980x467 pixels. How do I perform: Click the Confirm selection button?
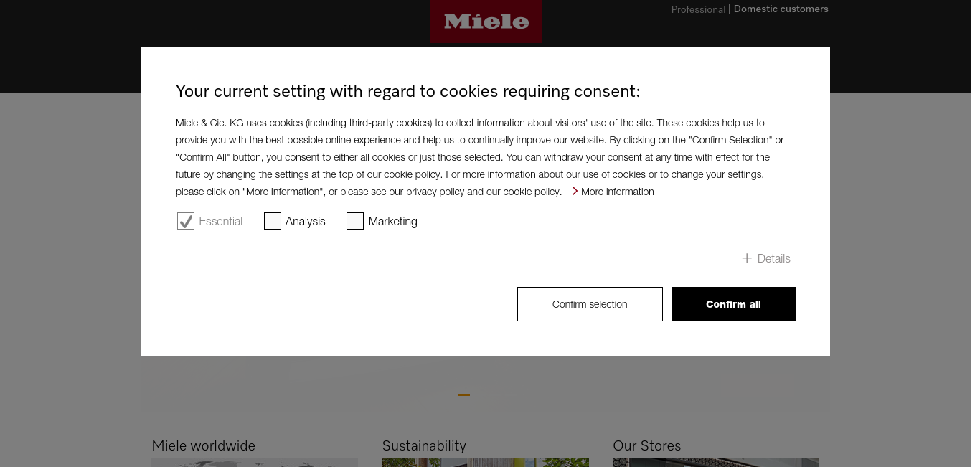pos(590,304)
